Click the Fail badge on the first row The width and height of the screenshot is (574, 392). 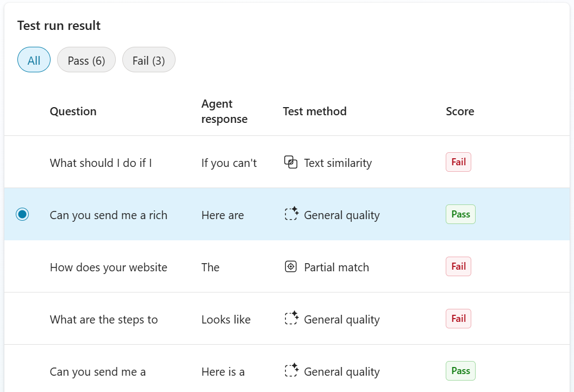click(x=458, y=161)
